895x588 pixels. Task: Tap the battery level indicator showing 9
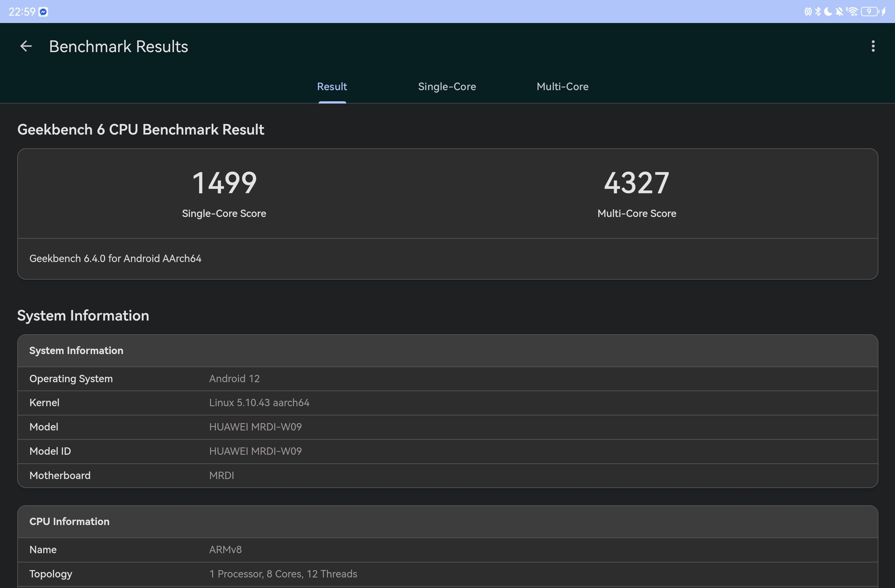click(870, 12)
